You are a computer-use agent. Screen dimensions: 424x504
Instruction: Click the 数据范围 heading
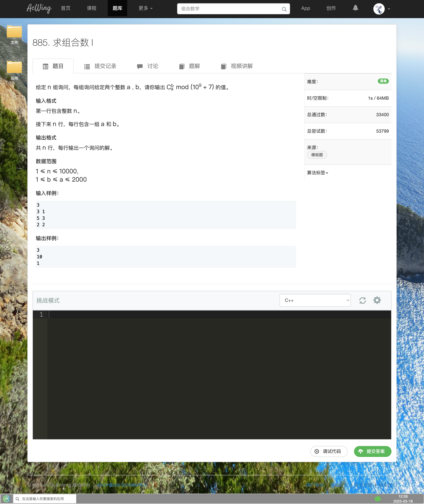click(46, 161)
